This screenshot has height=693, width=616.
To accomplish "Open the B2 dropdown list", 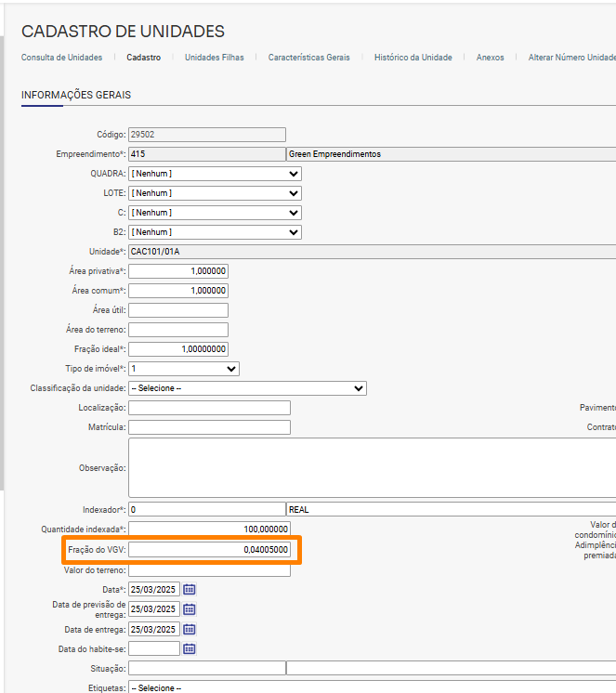I will 215,232.
